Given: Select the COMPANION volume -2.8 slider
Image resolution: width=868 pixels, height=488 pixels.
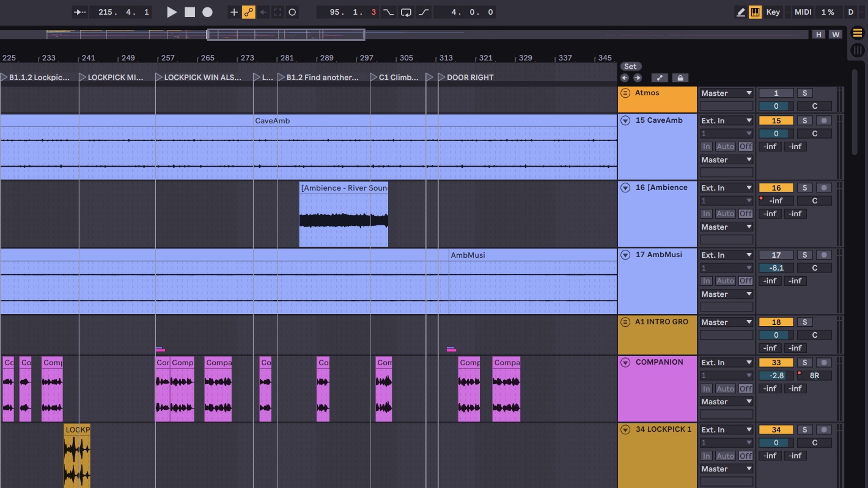Looking at the screenshot, I should tap(776, 375).
